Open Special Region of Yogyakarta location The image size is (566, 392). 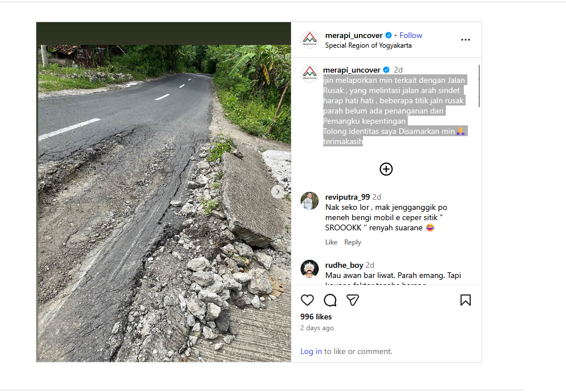(368, 45)
